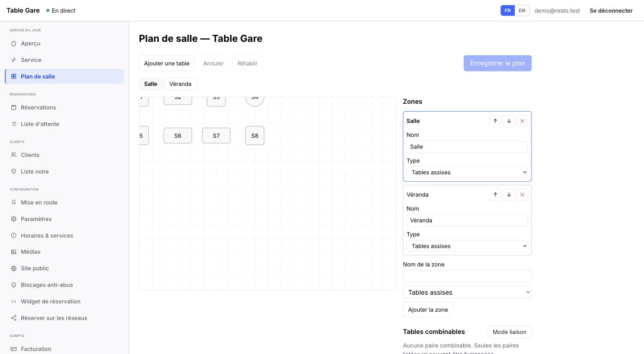Select the Salle floor plan tab
Screen dimensions: 644x354
coord(151,84)
